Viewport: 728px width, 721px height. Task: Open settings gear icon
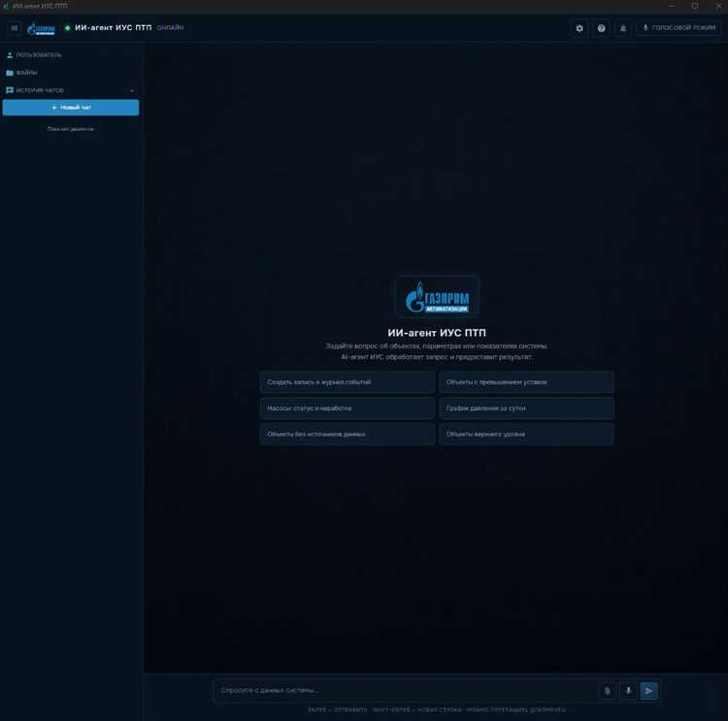click(x=579, y=28)
